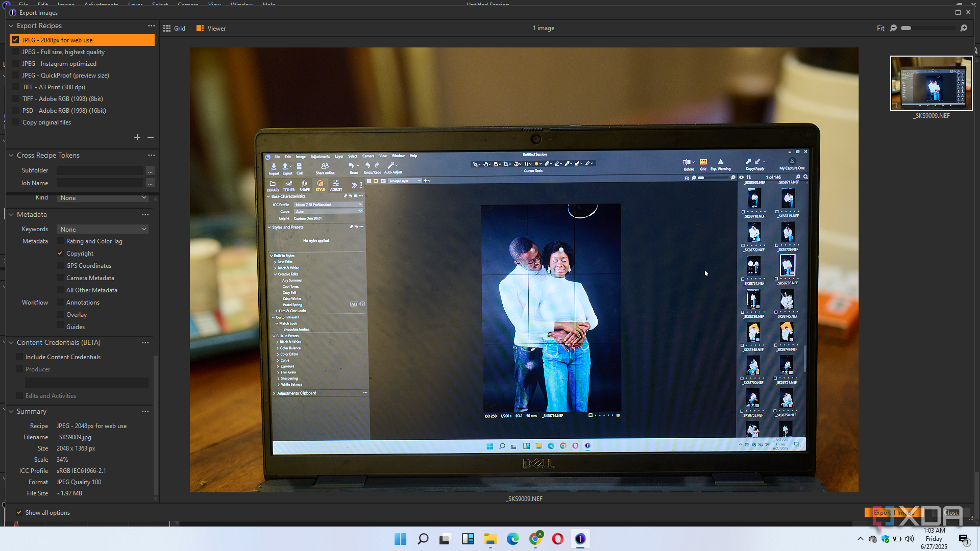The width and height of the screenshot is (980, 551).
Task: Click the zoom in magnifier icon
Action: click(964, 28)
